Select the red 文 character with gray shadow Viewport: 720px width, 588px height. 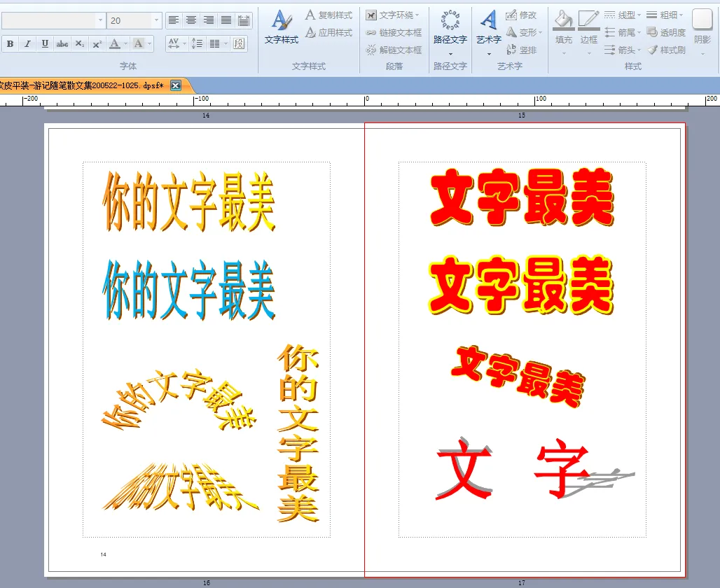tap(464, 468)
